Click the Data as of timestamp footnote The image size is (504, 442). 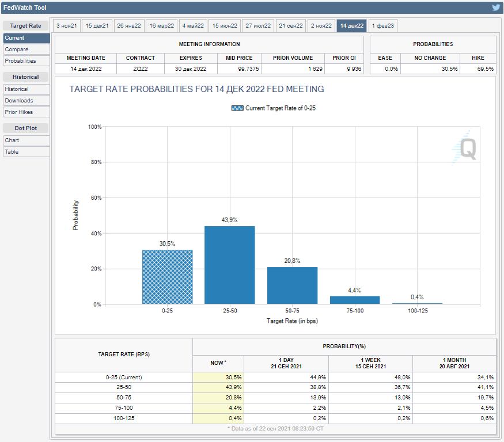click(x=275, y=429)
